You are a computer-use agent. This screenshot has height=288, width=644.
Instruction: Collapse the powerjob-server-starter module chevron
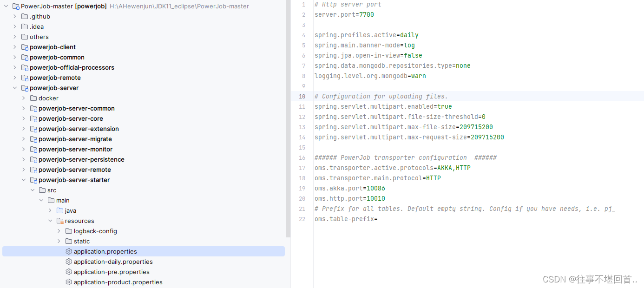point(24,180)
